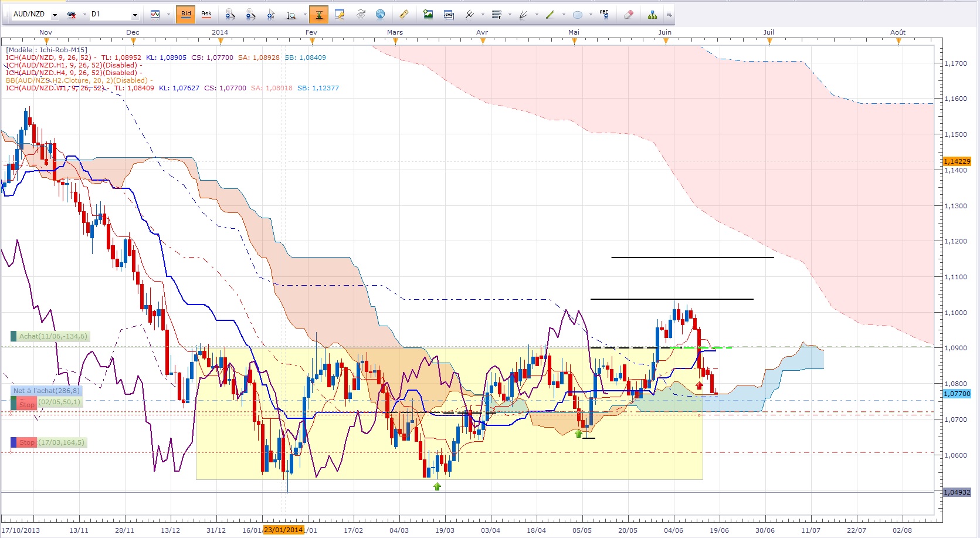980x538 pixels.
Task: Select the pitchfork drawing tool
Action: [470, 14]
